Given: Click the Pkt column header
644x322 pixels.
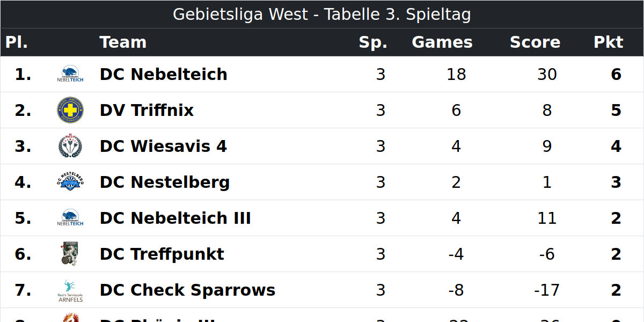Looking at the screenshot, I should coord(609,42).
